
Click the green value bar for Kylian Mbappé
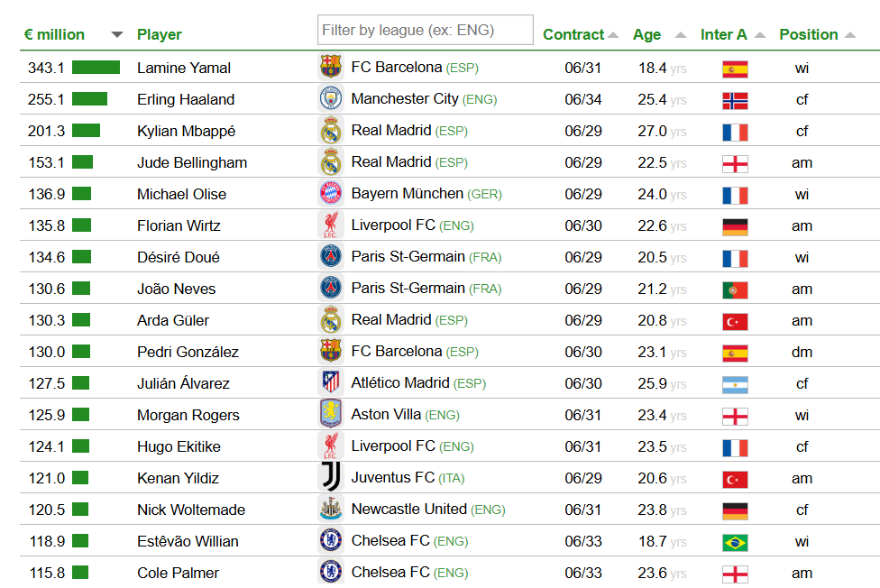pos(86,131)
